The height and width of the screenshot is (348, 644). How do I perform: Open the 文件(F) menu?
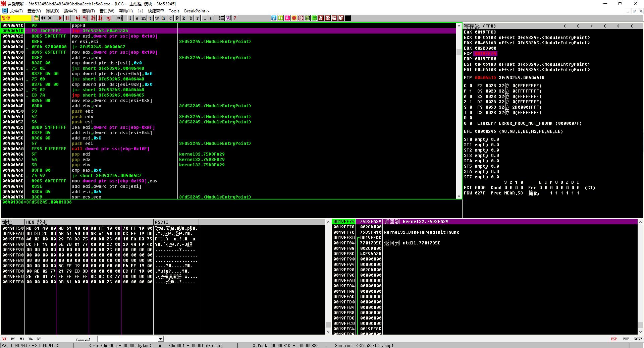tap(16, 11)
